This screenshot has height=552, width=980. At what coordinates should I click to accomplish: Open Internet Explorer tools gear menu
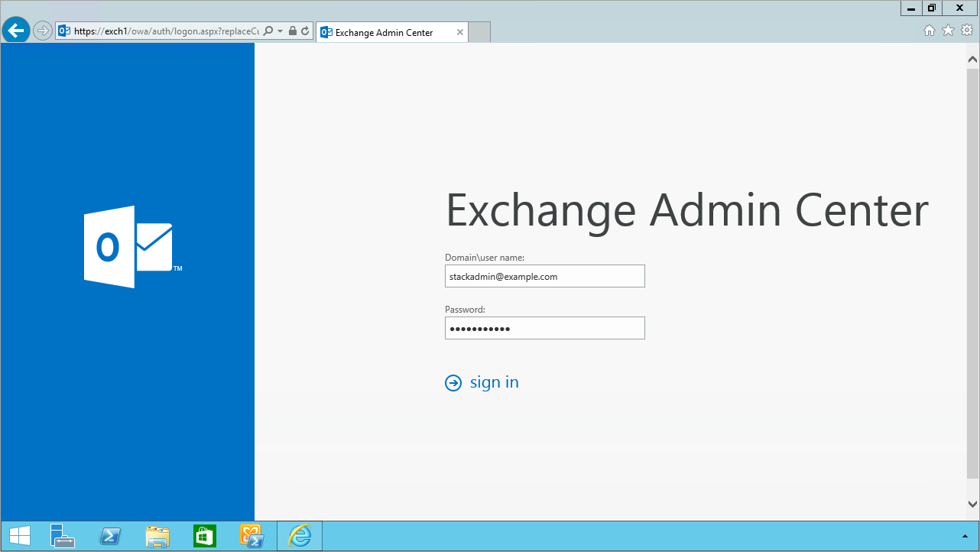point(967,31)
